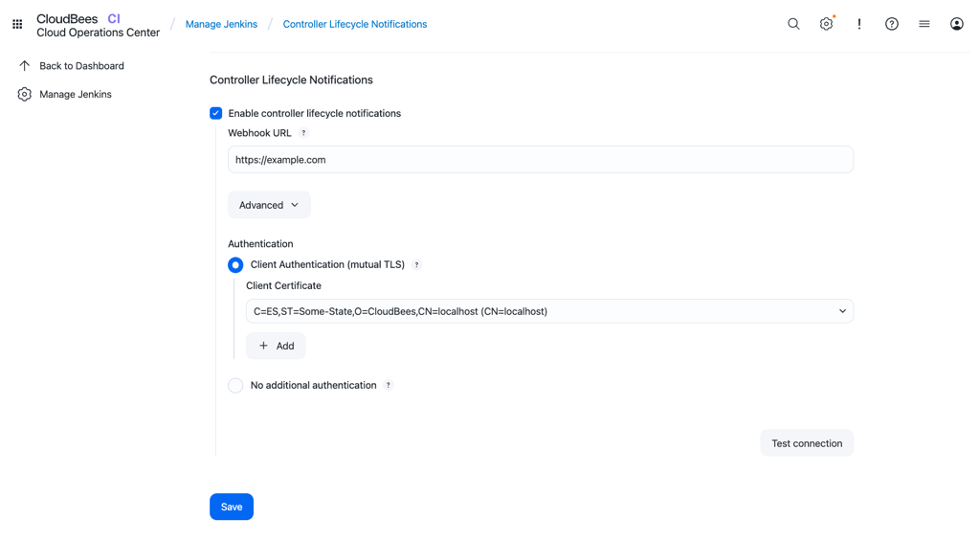Click the Authentication section label
The height and width of the screenshot is (541, 980).
coord(260,244)
